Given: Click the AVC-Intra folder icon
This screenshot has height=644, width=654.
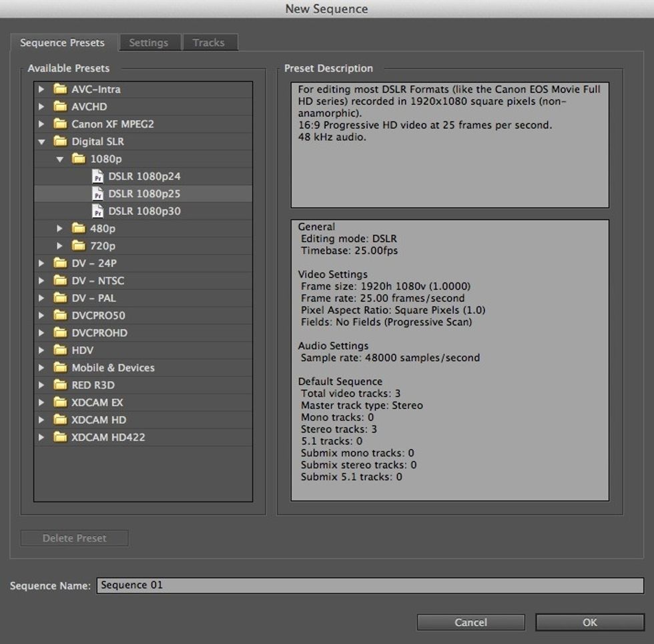Looking at the screenshot, I should pos(59,89).
